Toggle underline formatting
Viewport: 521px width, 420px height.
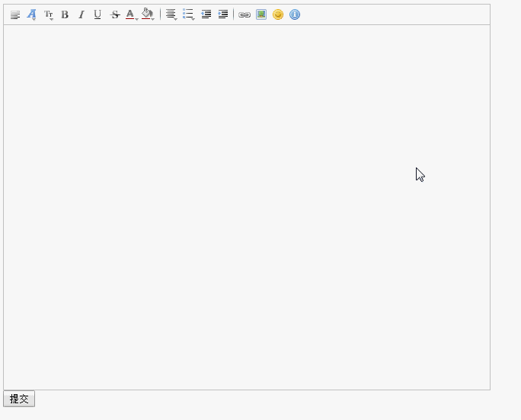(x=97, y=14)
